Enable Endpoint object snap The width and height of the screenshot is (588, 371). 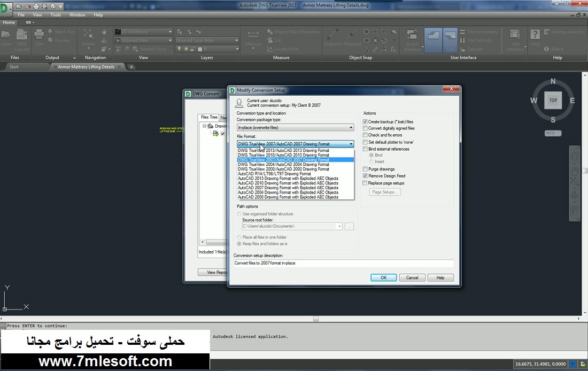click(332, 37)
